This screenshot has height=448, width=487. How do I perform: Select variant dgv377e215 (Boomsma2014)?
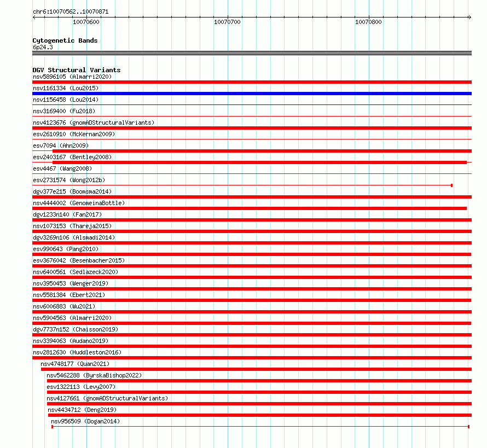pyautogui.click(x=72, y=191)
